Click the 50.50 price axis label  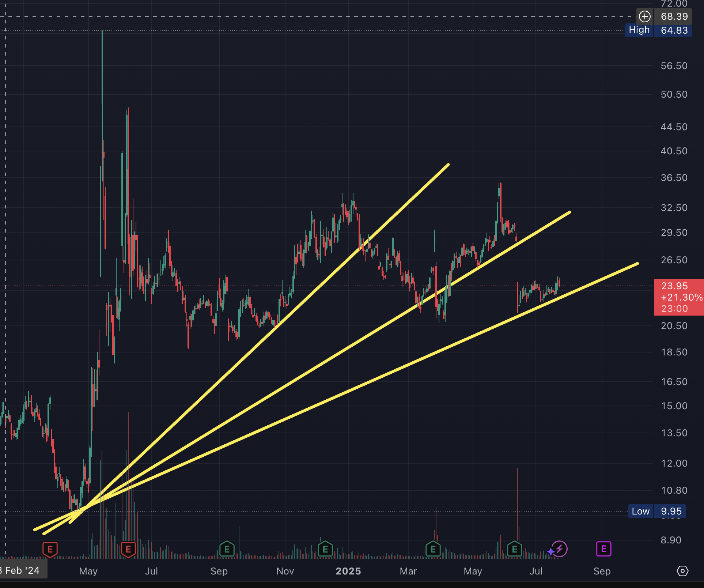coord(674,94)
